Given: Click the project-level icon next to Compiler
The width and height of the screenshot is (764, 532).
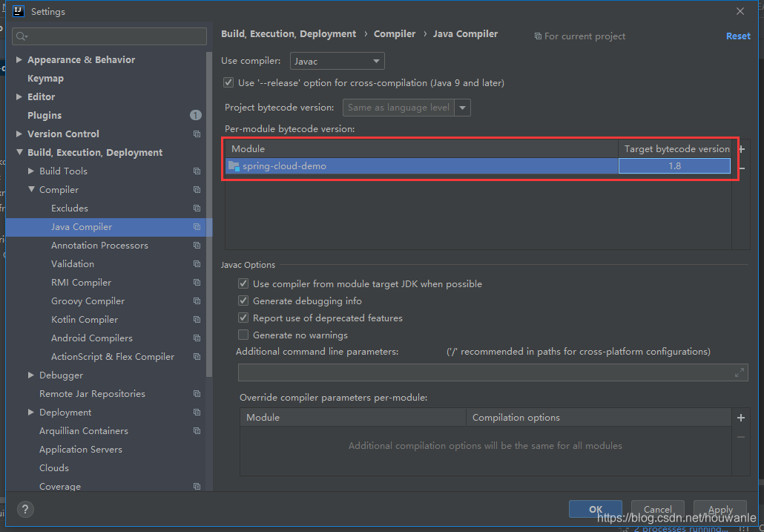Looking at the screenshot, I should (x=197, y=189).
